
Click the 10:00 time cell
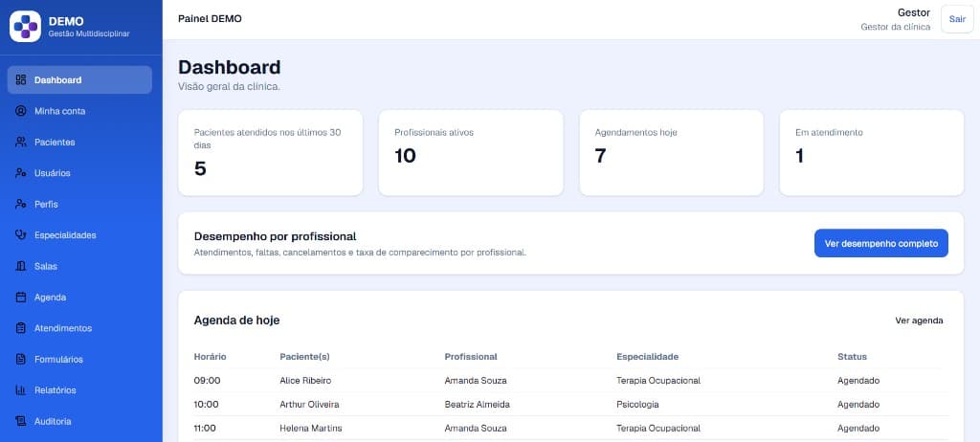[207, 405]
